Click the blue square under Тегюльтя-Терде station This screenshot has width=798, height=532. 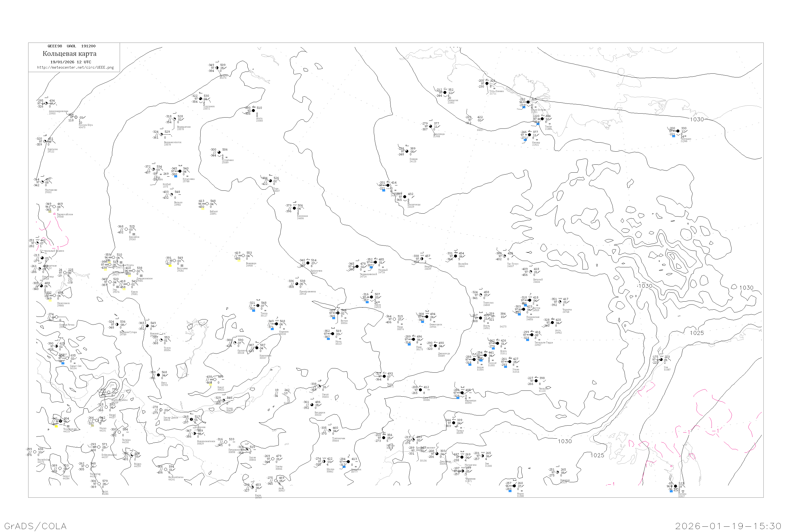click(527, 340)
